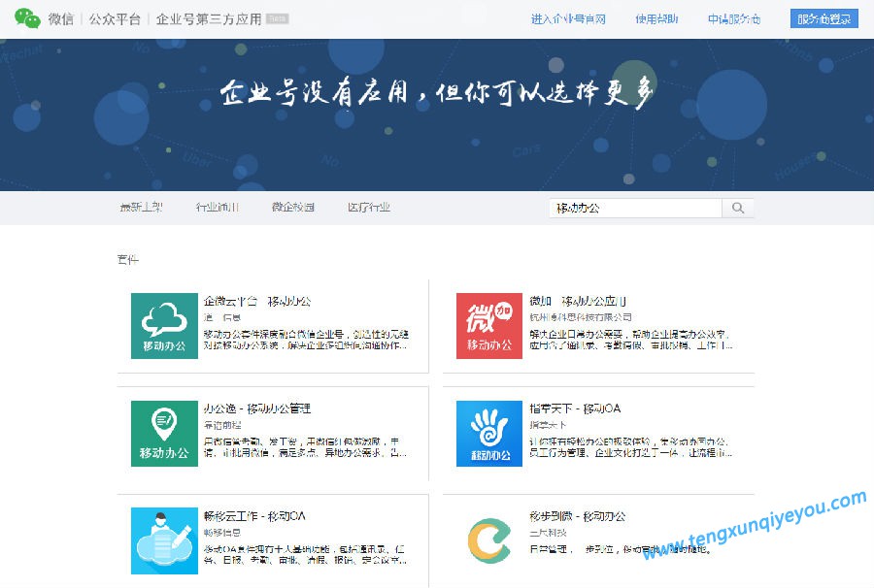874x588 pixels.
Task: Click the 办公逸 description starting 用微信管考勤
Action: [x=305, y=447]
